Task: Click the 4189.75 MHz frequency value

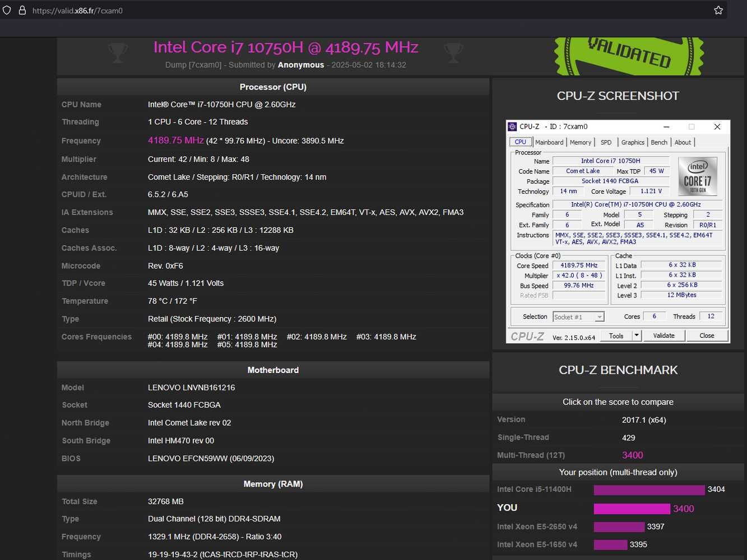Action: coord(175,140)
